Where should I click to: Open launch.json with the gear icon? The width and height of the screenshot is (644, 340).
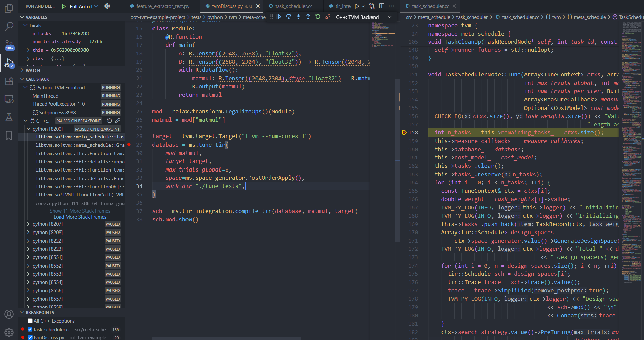click(107, 6)
